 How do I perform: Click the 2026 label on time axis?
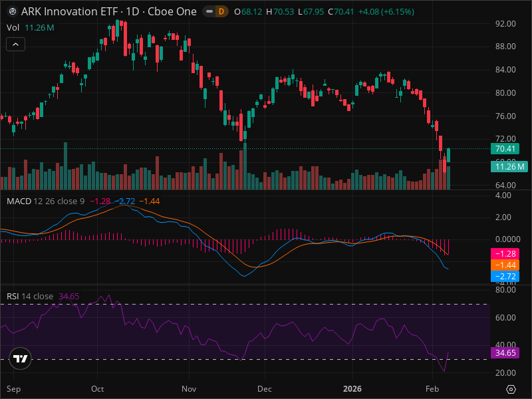click(x=352, y=389)
